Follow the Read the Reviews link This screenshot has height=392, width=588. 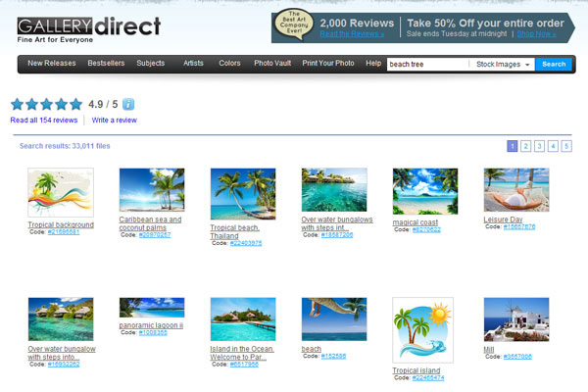point(352,34)
